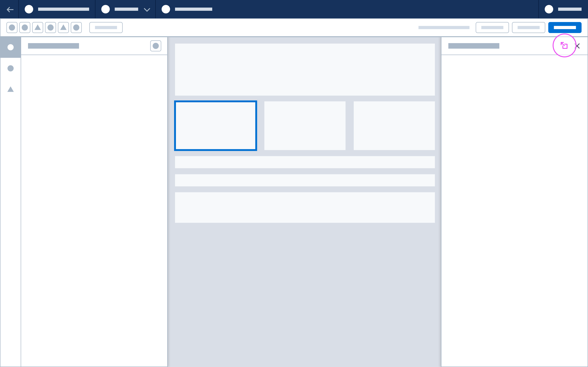Select the second circle tool in the toolbar
Screen dimensions: 588x367
[25, 28]
